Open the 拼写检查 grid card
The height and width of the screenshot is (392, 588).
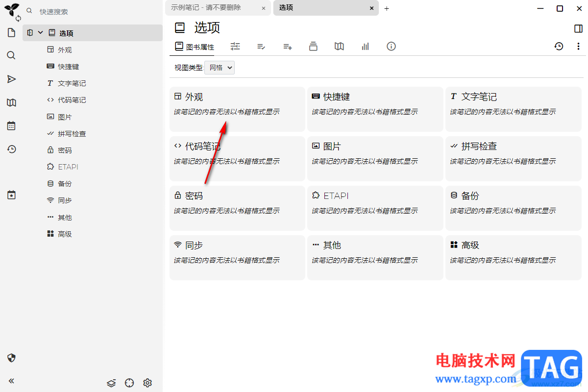click(514, 159)
